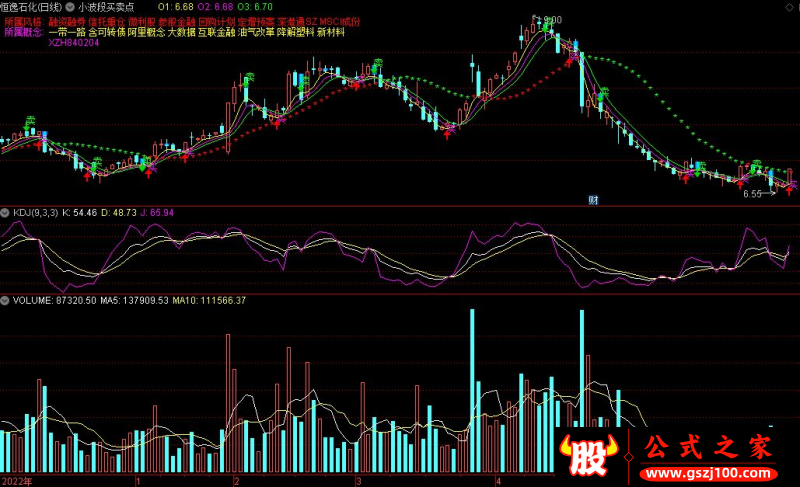
Task: Click the 2022年 time axis label
Action: [x=17, y=481]
